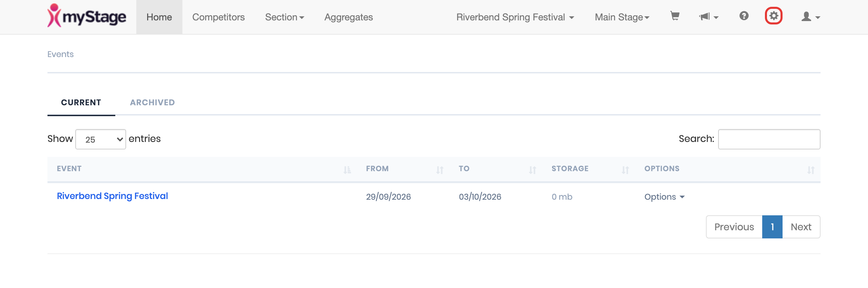Go to the Home menu item
Screen dimensions: 868x288
[x=159, y=17]
